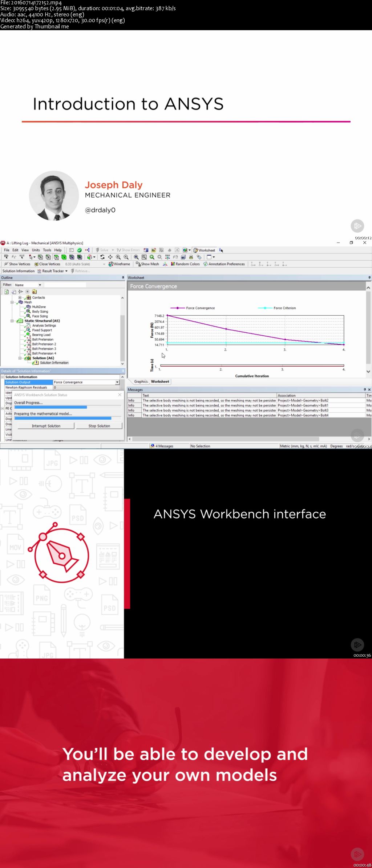The width and height of the screenshot is (372, 868).
Task: Click Random Colors toolbar item
Action: (x=185, y=264)
